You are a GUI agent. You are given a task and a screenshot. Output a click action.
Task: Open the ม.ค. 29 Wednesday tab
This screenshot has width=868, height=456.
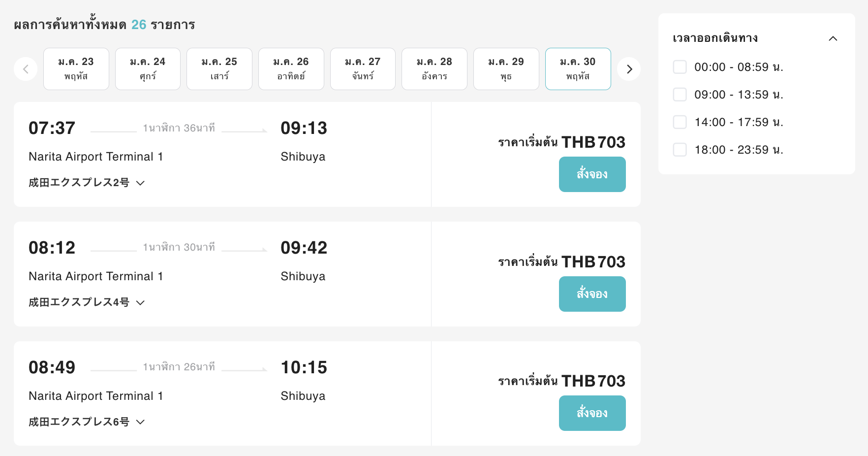click(506, 69)
